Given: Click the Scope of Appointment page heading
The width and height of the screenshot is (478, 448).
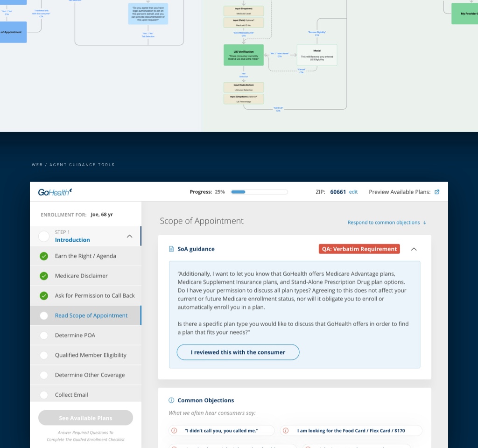Looking at the screenshot, I should [x=202, y=221].
